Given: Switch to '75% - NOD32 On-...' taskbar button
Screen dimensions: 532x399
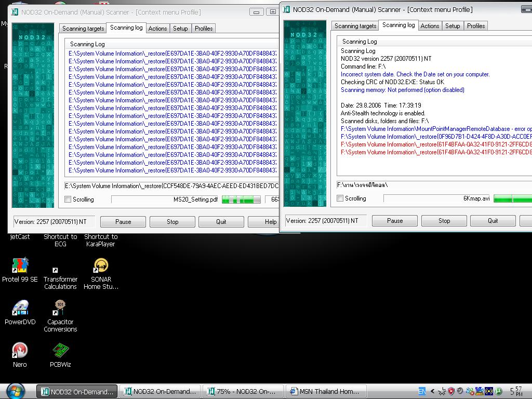Looking at the screenshot, I should (x=243, y=392).
